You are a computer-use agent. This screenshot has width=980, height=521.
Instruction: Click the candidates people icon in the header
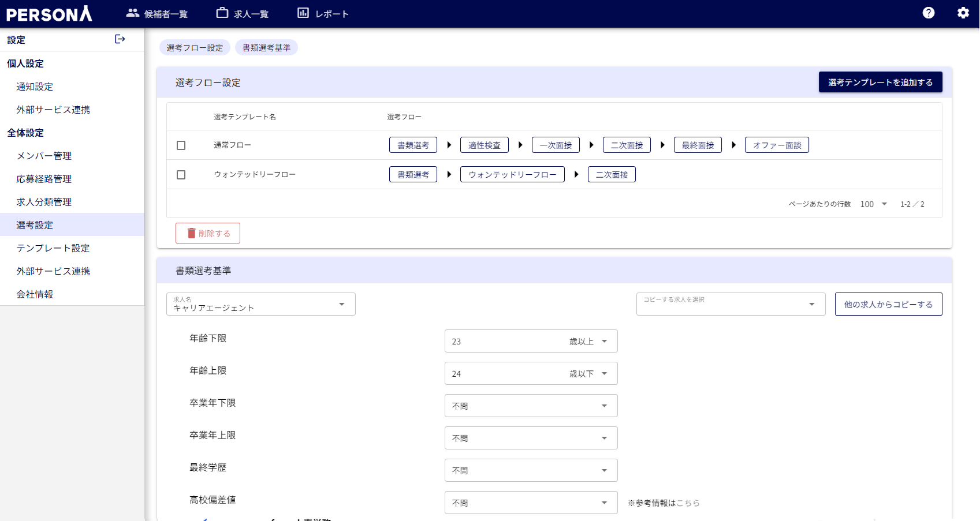point(133,13)
